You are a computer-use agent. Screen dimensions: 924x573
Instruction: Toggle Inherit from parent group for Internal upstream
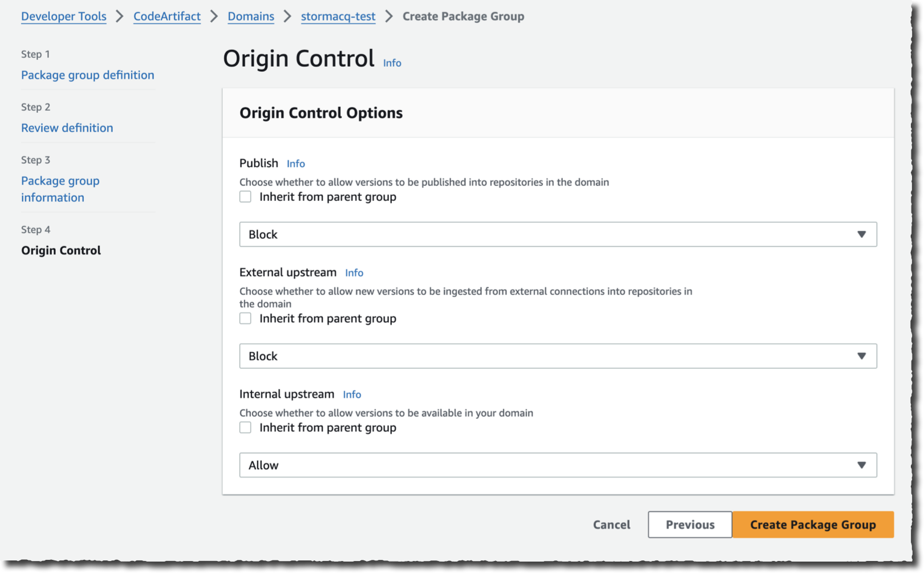245,427
